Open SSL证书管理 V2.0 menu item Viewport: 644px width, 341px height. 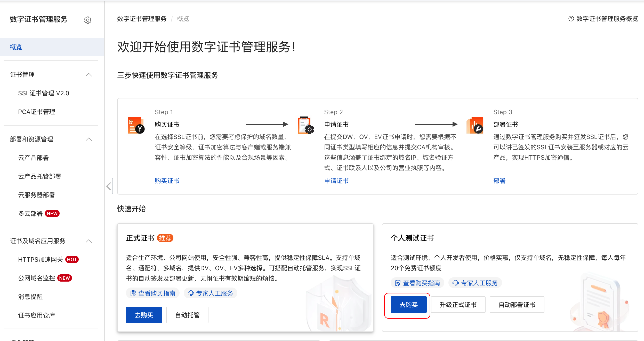[44, 93]
